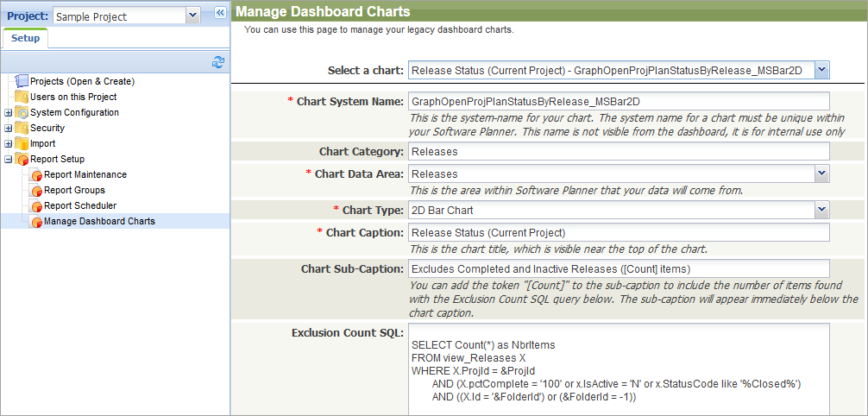868x416 pixels.
Task: Click the Report Groups chart icon
Action: (x=36, y=191)
